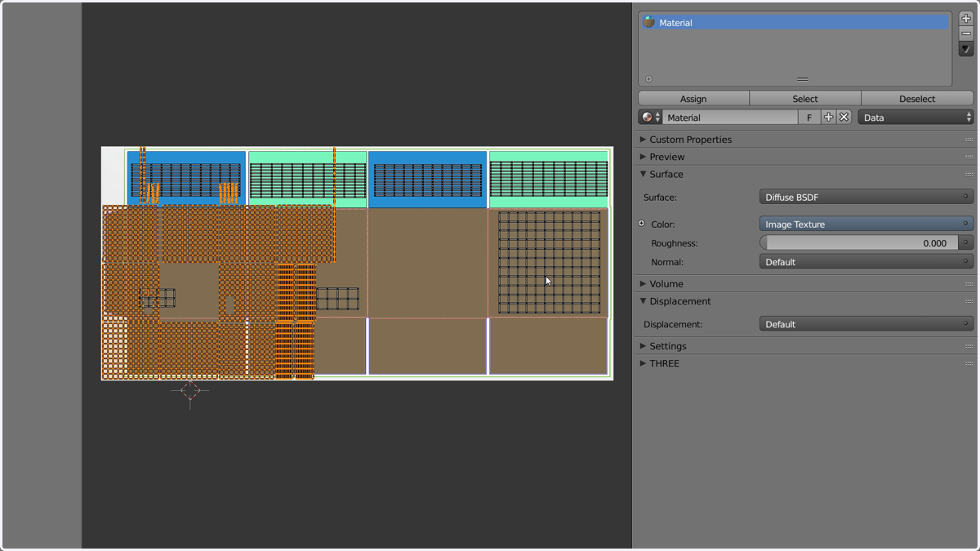Open the Normal Default dropdown

[866, 262]
